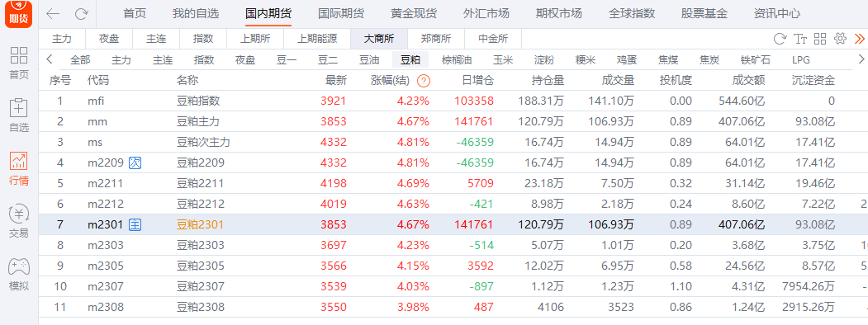Screen dimensions: 868x325
Task: Click the reload icon beside back arrow
Action: (x=82, y=14)
